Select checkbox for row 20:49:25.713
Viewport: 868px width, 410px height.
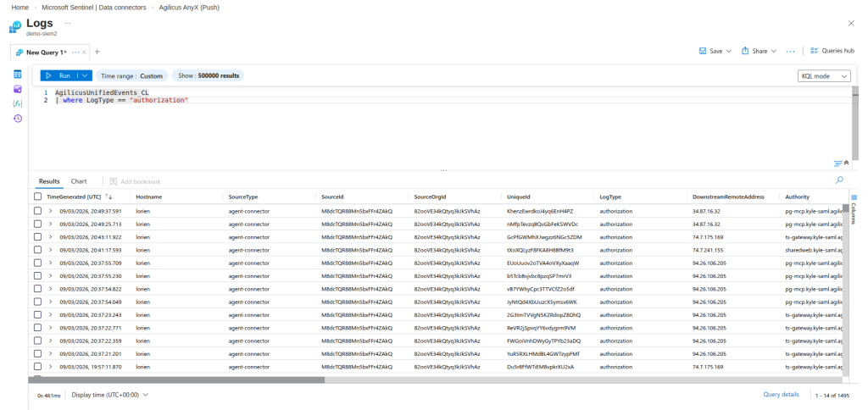pos(37,224)
